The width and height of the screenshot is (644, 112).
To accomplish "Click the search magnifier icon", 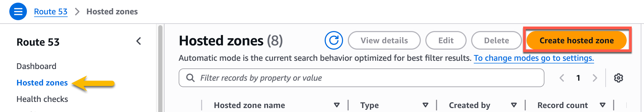I will pos(190,78).
